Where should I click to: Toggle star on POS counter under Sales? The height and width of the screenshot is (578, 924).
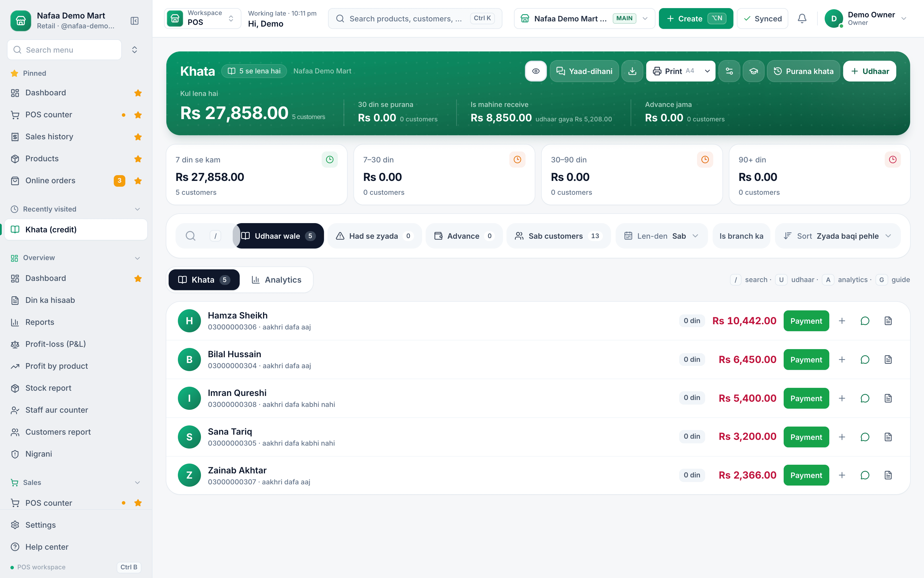click(138, 503)
